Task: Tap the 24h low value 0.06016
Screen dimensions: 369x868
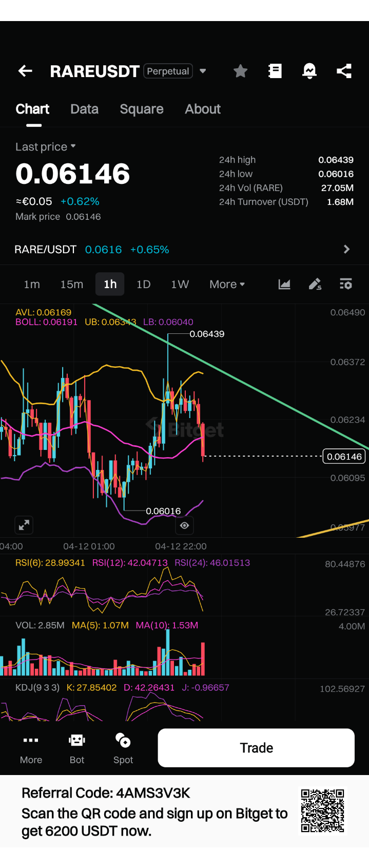Action: [336, 174]
